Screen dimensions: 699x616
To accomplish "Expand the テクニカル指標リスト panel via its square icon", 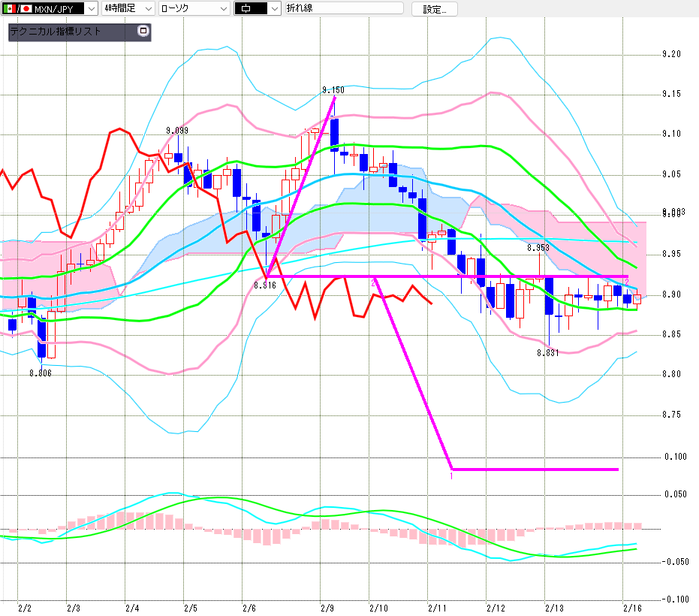I will pyautogui.click(x=144, y=32).
